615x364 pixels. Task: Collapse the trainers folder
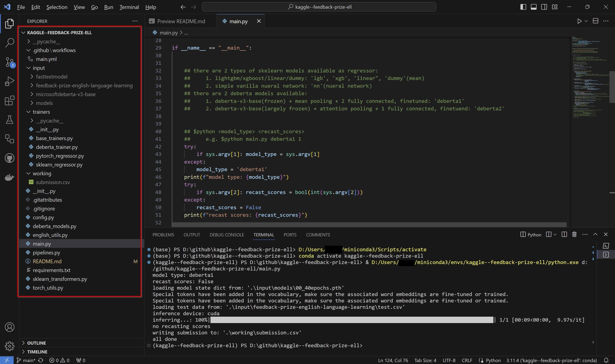(x=41, y=112)
